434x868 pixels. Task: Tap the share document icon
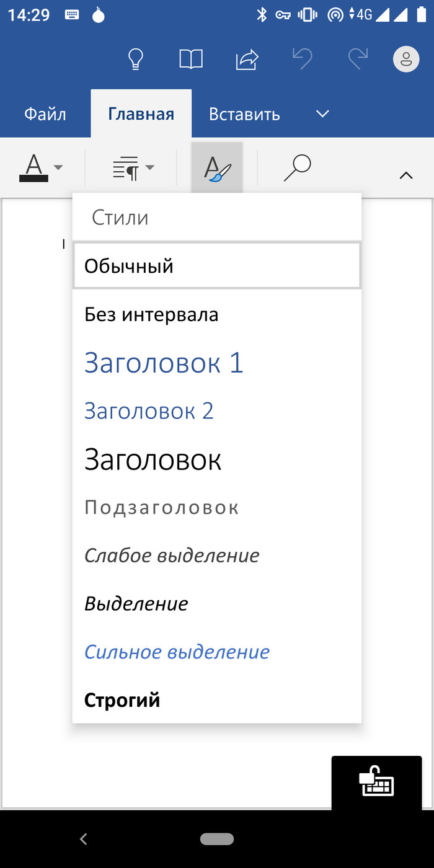(x=247, y=60)
